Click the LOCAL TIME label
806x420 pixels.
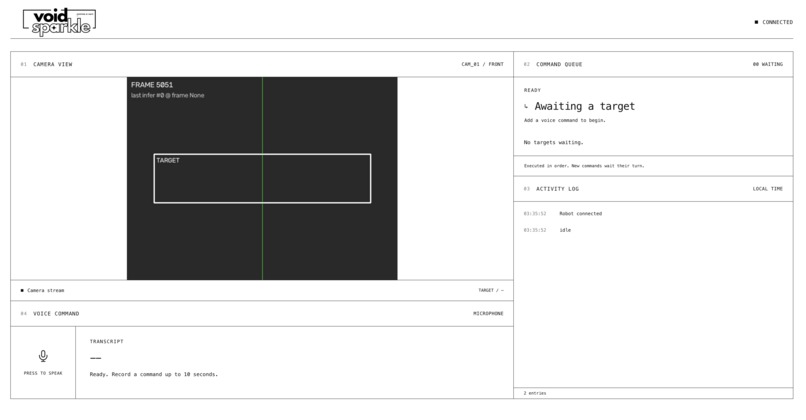point(768,189)
